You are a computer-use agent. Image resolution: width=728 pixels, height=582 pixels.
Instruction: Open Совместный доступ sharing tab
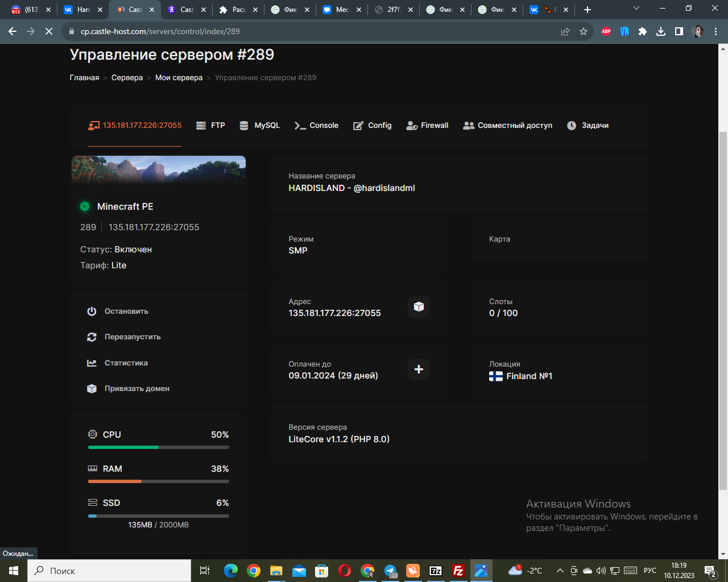(x=507, y=126)
